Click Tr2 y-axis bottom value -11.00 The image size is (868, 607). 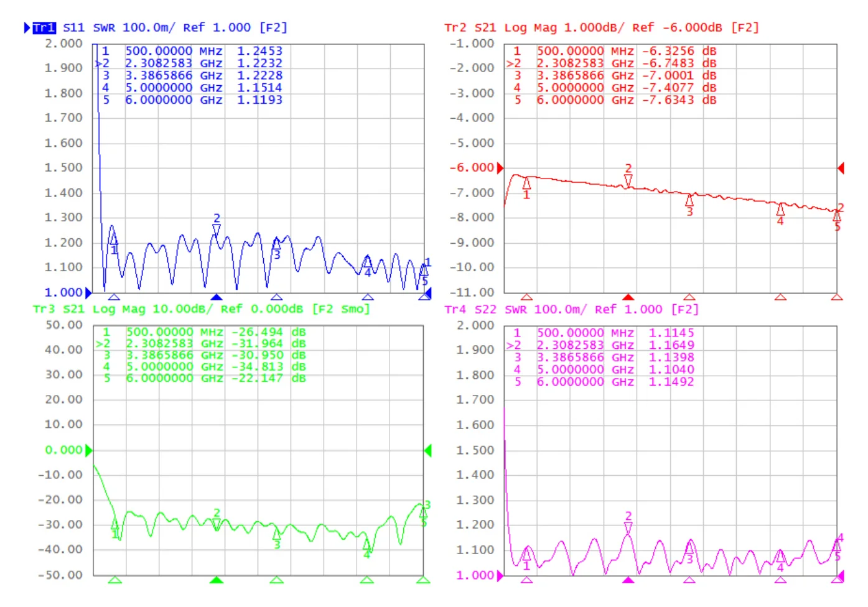click(x=472, y=292)
